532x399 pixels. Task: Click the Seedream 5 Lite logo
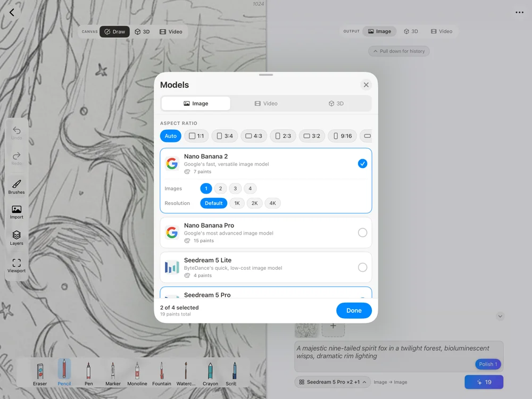pyautogui.click(x=172, y=268)
